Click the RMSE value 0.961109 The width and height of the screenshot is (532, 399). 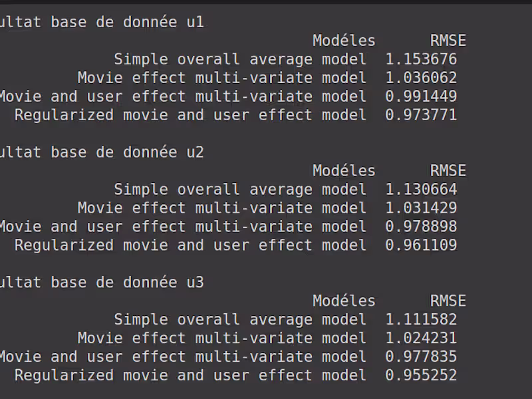tap(421, 245)
